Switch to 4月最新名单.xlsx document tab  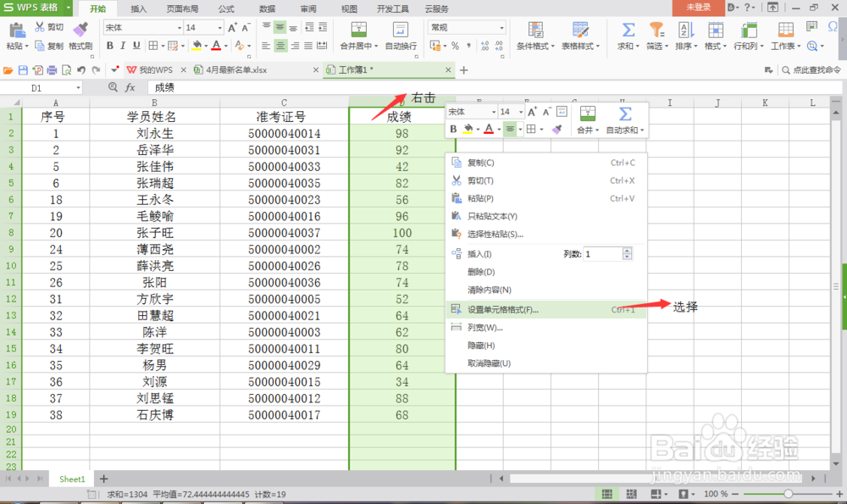click(x=236, y=70)
